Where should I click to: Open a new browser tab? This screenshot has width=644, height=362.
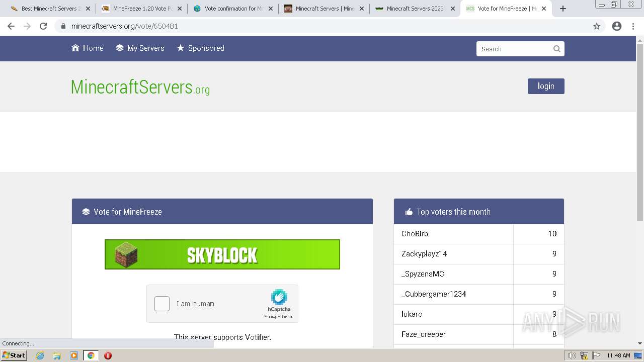coord(563,9)
